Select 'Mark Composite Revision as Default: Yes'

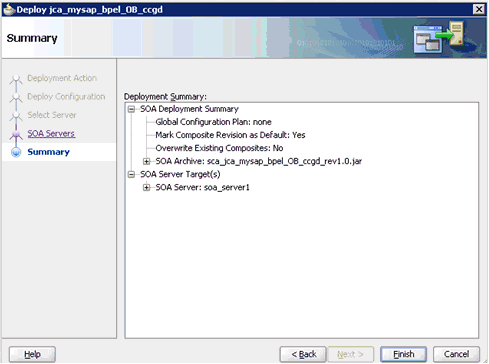[x=230, y=135]
